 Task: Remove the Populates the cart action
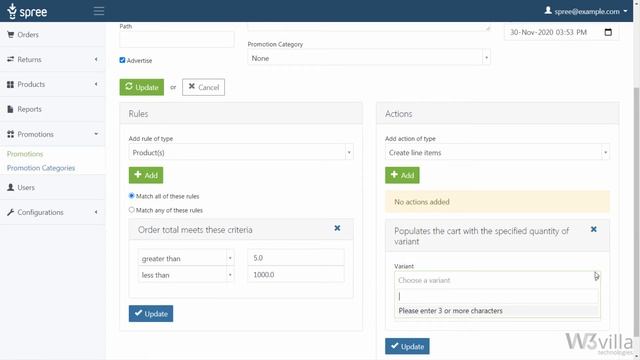(x=593, y=229)
